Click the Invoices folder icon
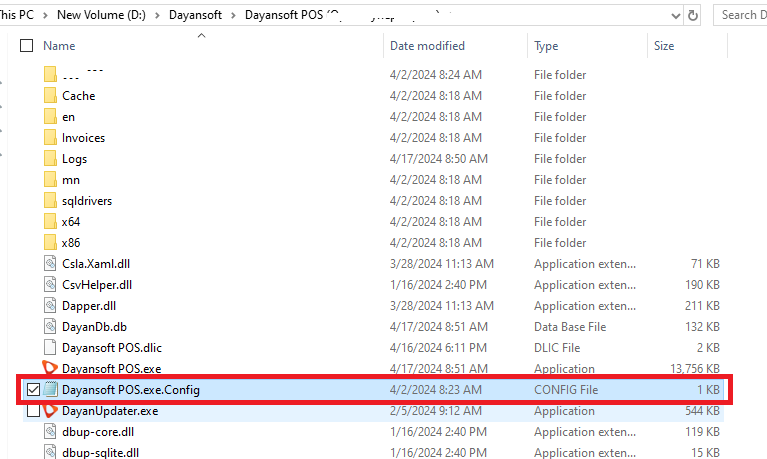Image resolution: width=767 pixels, height=459 pixels. point(50,138)
